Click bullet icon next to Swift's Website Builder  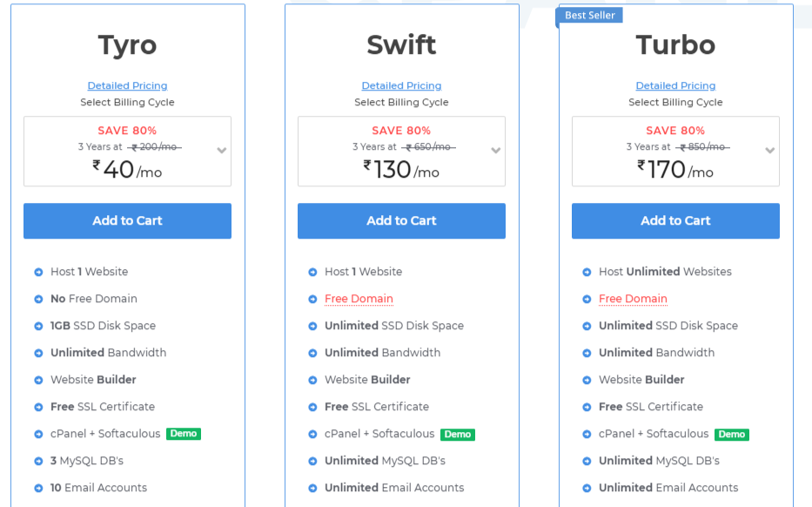(x=312, y=380)
